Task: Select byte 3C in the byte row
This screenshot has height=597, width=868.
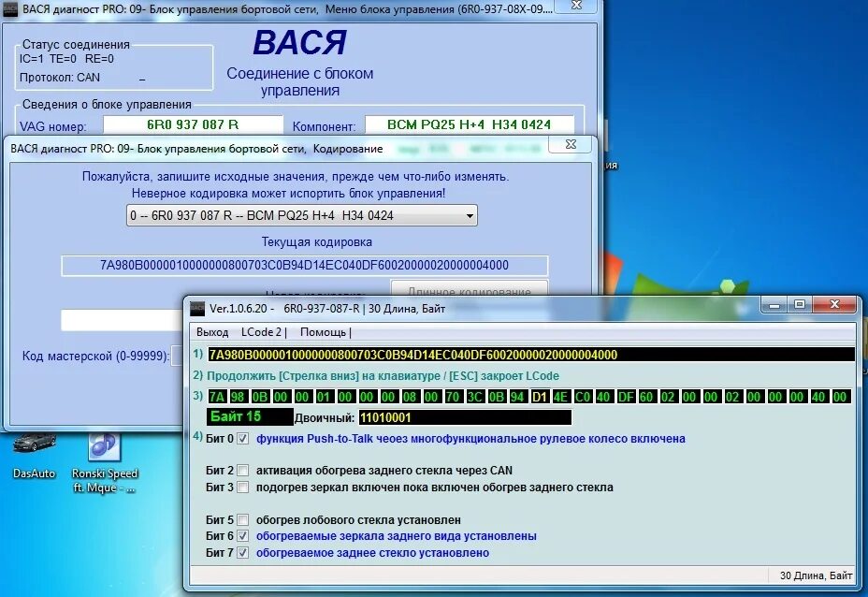Action: click(x=474, y=397)
